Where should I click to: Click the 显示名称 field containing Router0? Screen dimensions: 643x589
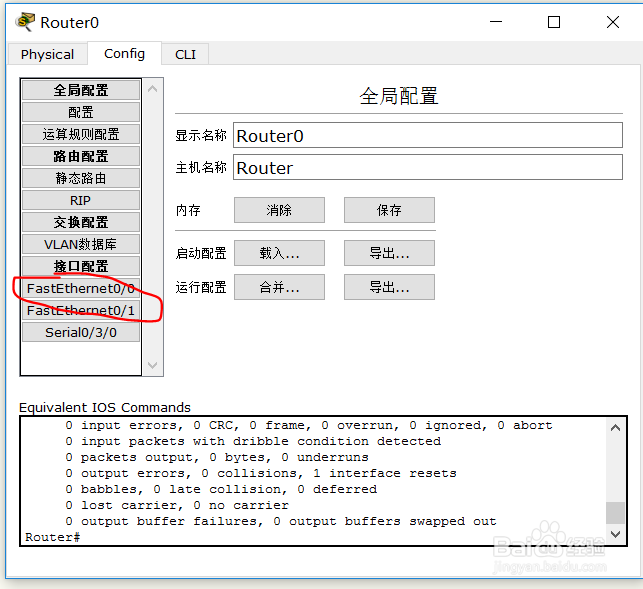coord(428,135)
